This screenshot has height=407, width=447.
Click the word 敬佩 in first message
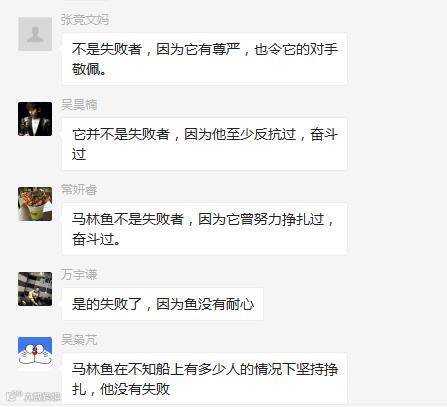[86, 69]
